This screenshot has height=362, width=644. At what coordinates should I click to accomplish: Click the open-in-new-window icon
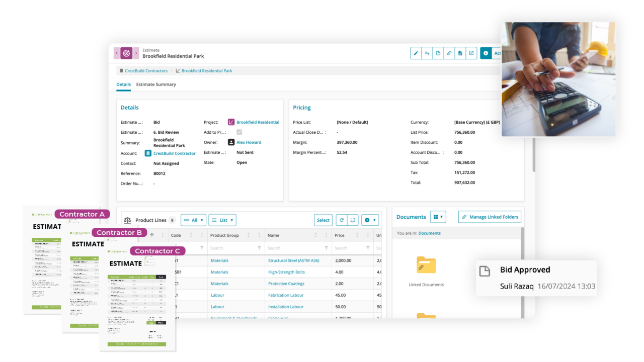471,53
